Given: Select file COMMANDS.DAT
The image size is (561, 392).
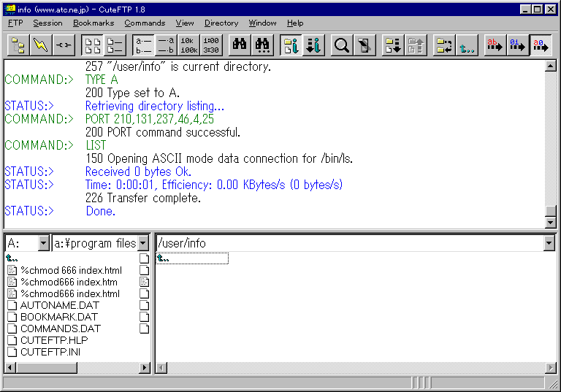Looking at the screenshot, I should [61, 328].
